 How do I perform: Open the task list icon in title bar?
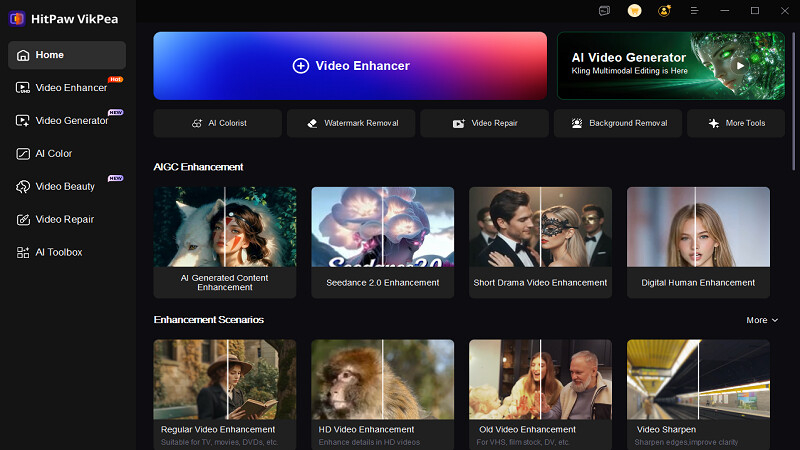tap(604, 11)
